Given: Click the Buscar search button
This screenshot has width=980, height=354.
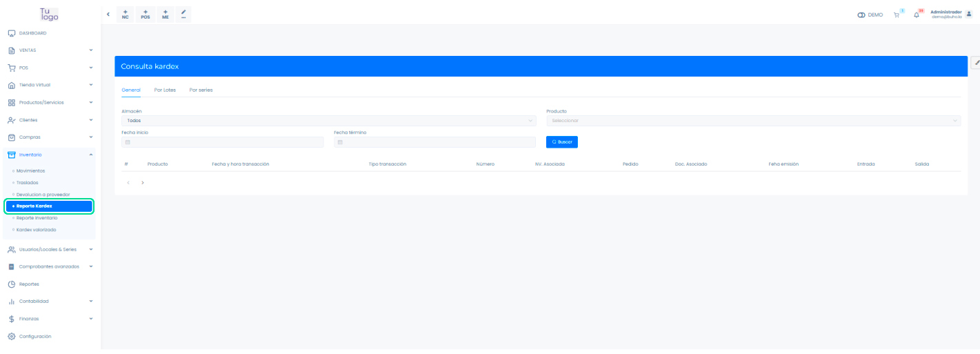Looking at the screenshot, I should [561, 141].
